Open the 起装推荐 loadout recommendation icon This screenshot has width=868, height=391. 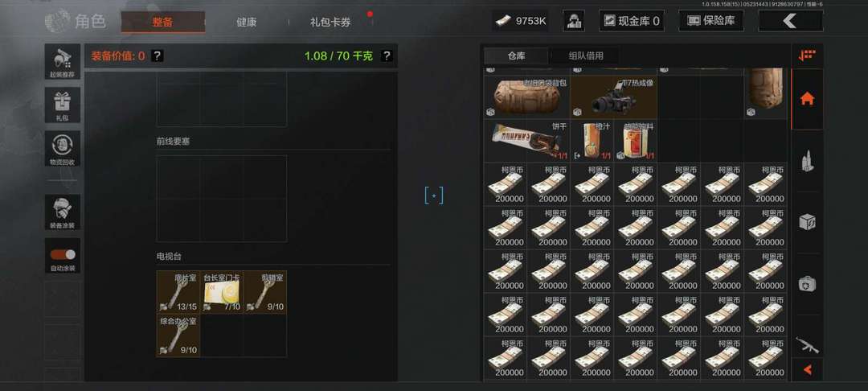[x=63, y=61]
